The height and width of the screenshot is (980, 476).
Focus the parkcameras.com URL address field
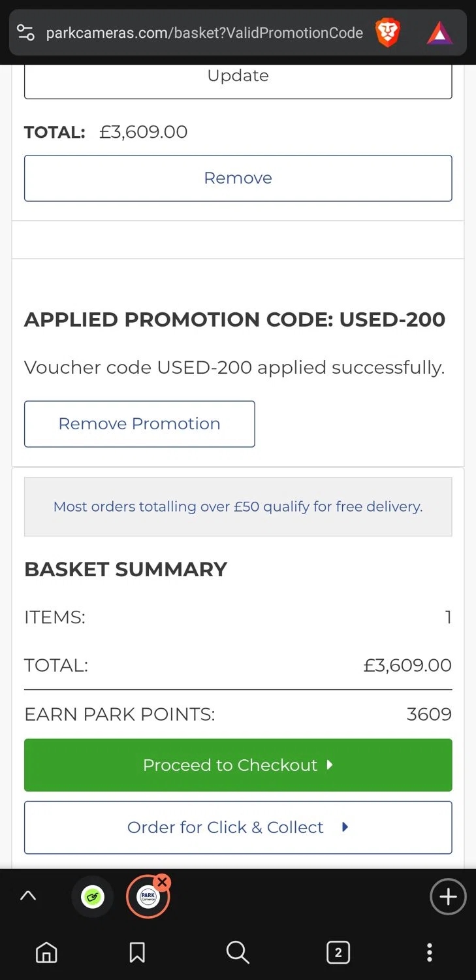[x=204, y=33]
